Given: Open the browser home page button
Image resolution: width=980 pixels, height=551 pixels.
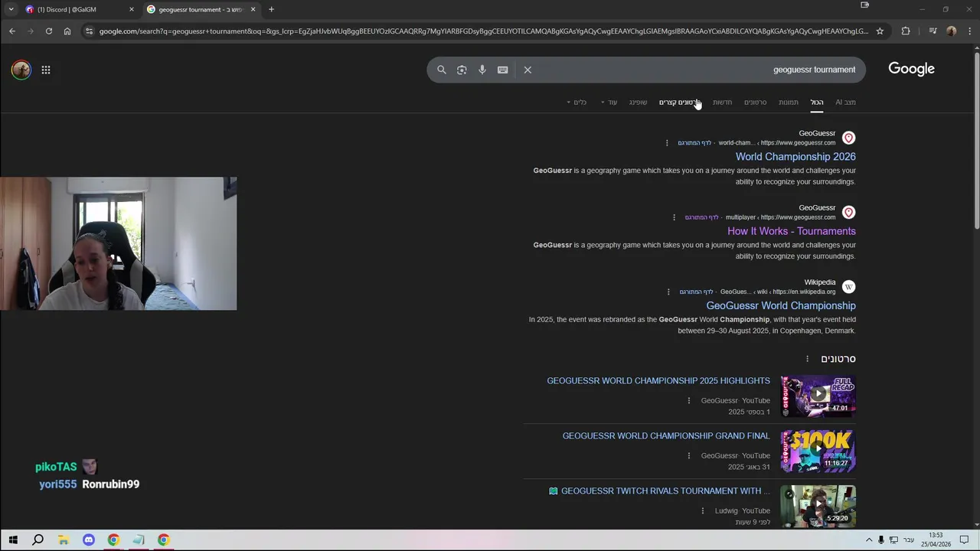Looking at the screenshot, I should pos(67,31).
